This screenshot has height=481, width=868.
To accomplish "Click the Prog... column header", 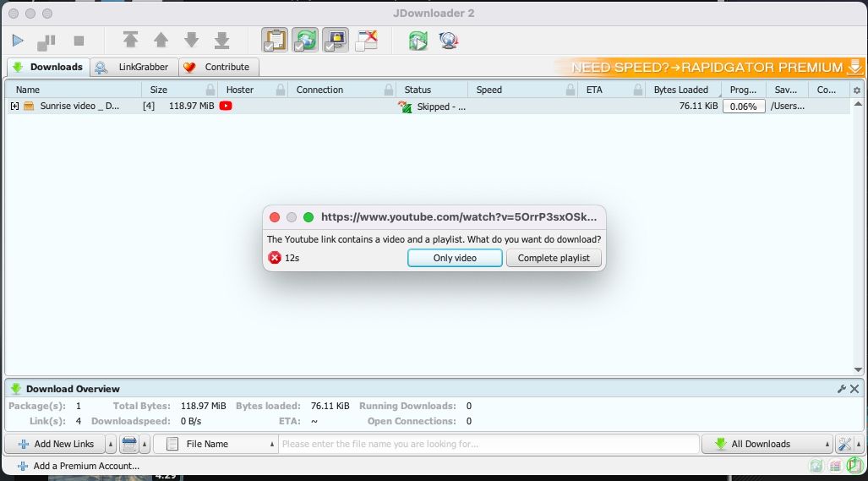I will [x=743, y=90].
